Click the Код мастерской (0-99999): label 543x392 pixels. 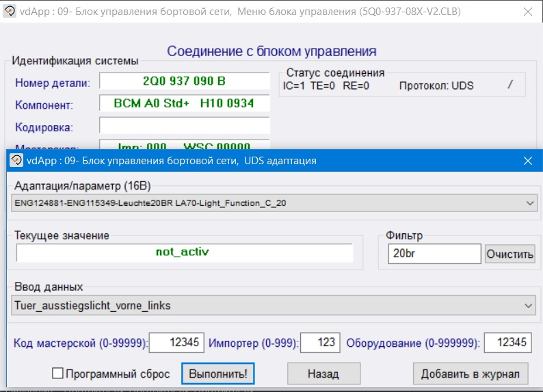[x=80, y=343]
